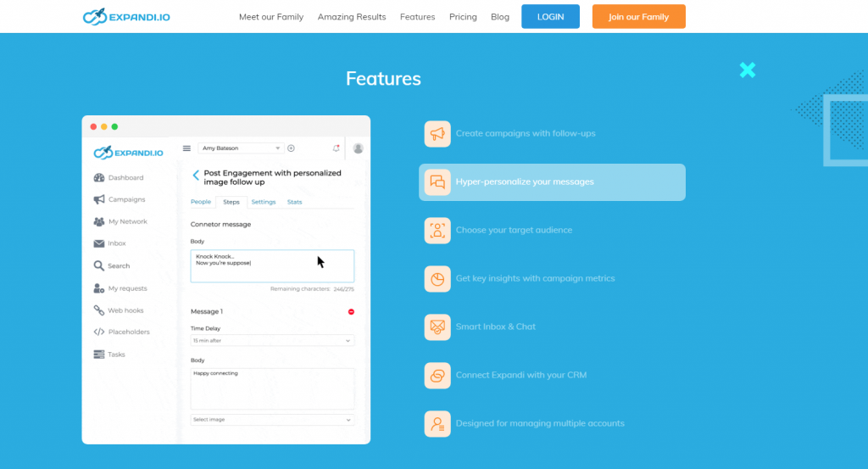Go back using the blue chevron arrow
868x469 pixels.
click(x=196, y=176)
